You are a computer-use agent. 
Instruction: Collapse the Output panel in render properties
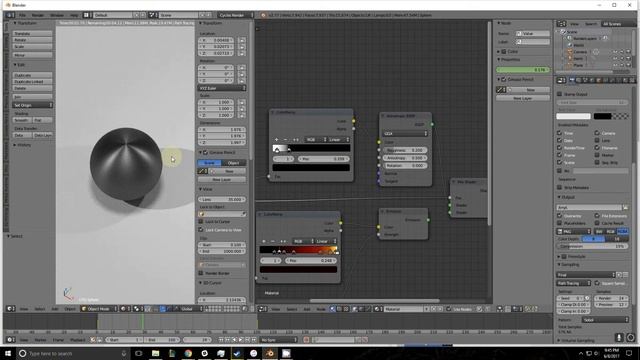pos(560,197)
